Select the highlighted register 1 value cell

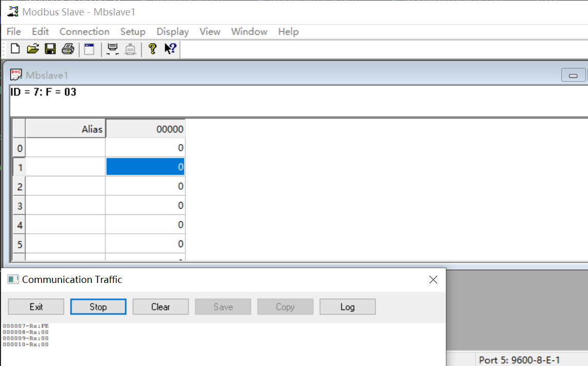tap(145, 167)
